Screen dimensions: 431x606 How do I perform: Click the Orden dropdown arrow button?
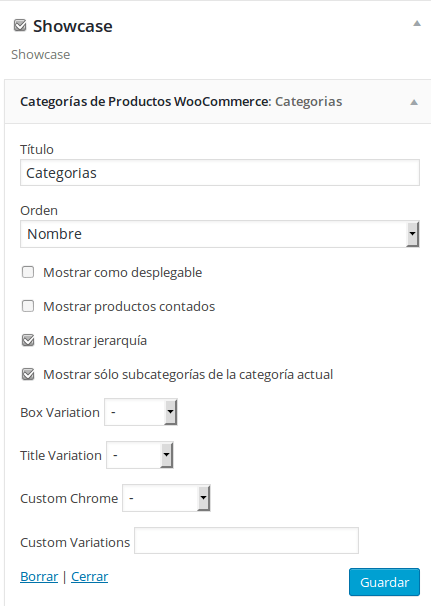[x=412, y=234]
